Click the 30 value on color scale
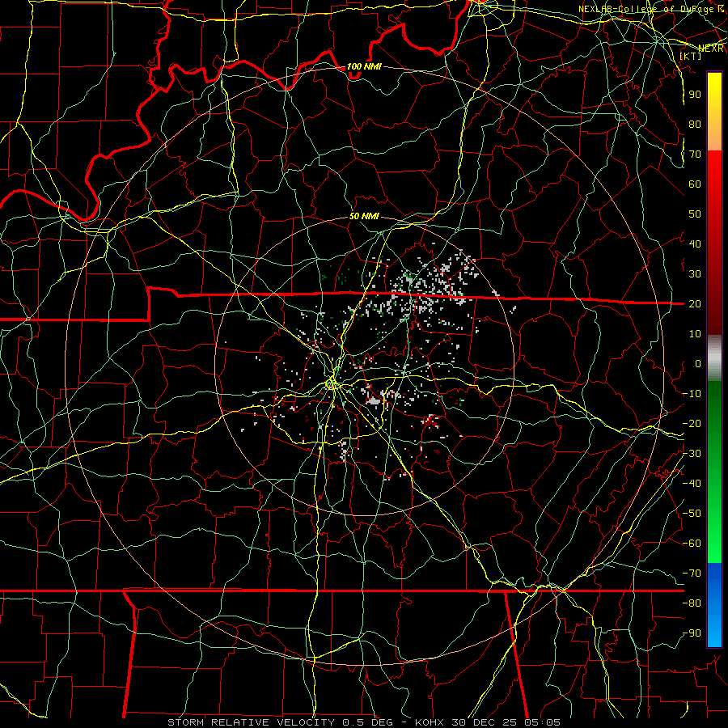 coord(695,274)
